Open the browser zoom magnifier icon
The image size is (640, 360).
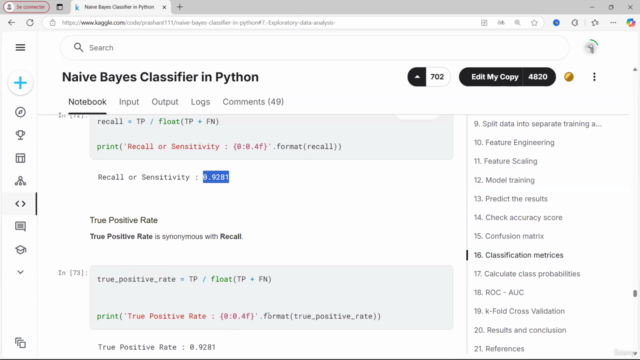pos(517,23)
